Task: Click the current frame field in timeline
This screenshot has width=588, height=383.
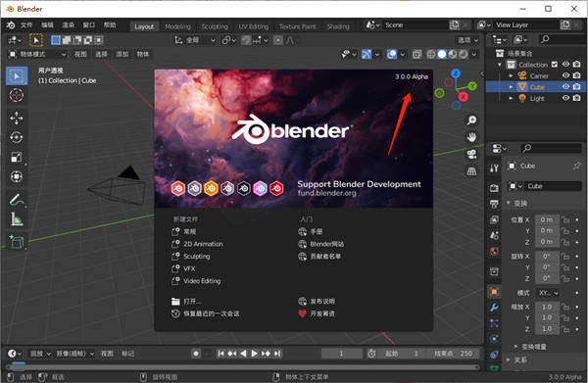Action: pos(342,354)
